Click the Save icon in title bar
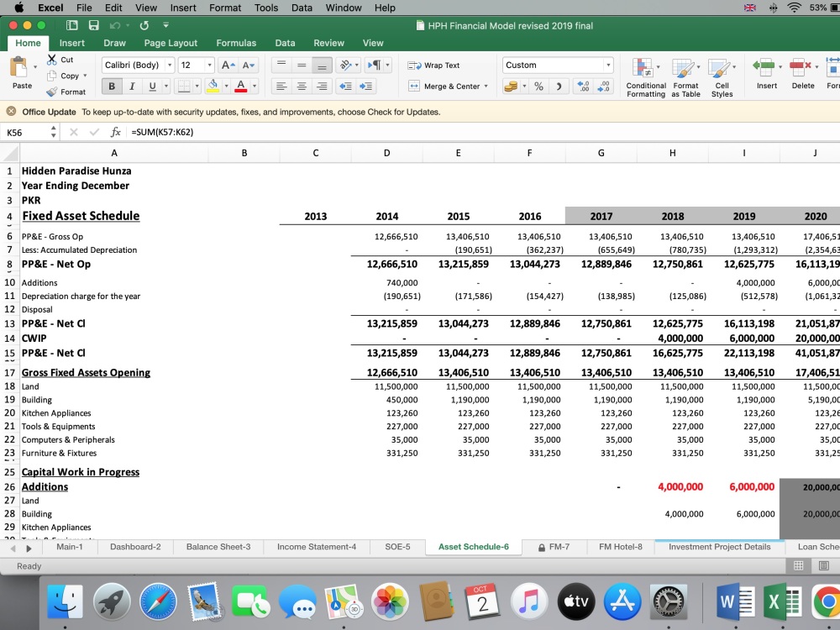 click(x=94, y=25)
